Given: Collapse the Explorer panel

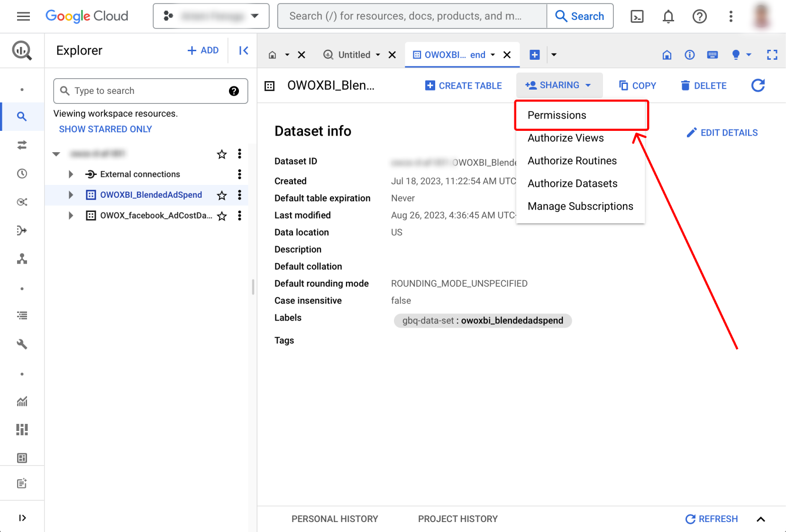Looking at the screenshot, I should (243, 50).
